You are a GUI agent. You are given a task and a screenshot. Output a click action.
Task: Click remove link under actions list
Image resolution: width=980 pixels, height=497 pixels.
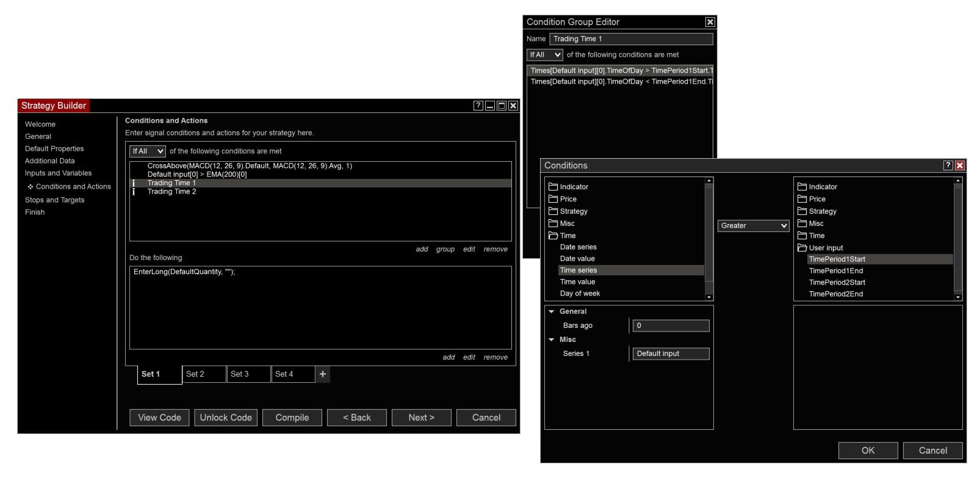[495, 357]
